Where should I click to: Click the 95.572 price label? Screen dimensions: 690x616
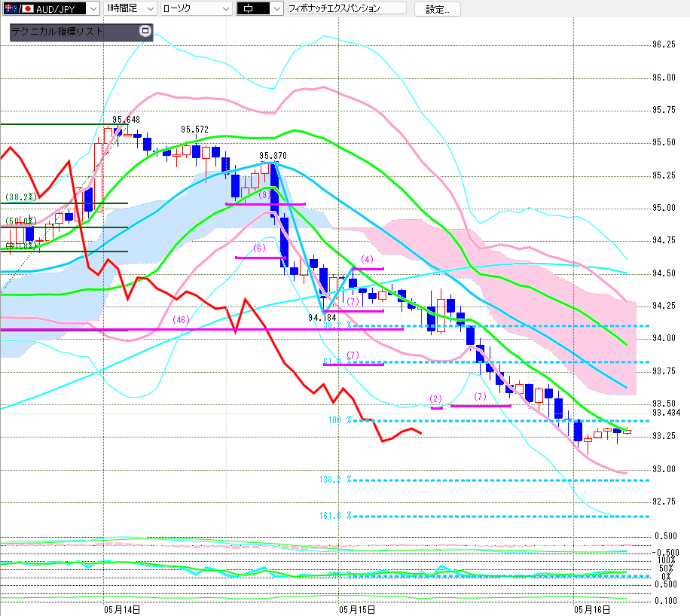(x=194, y=130)
